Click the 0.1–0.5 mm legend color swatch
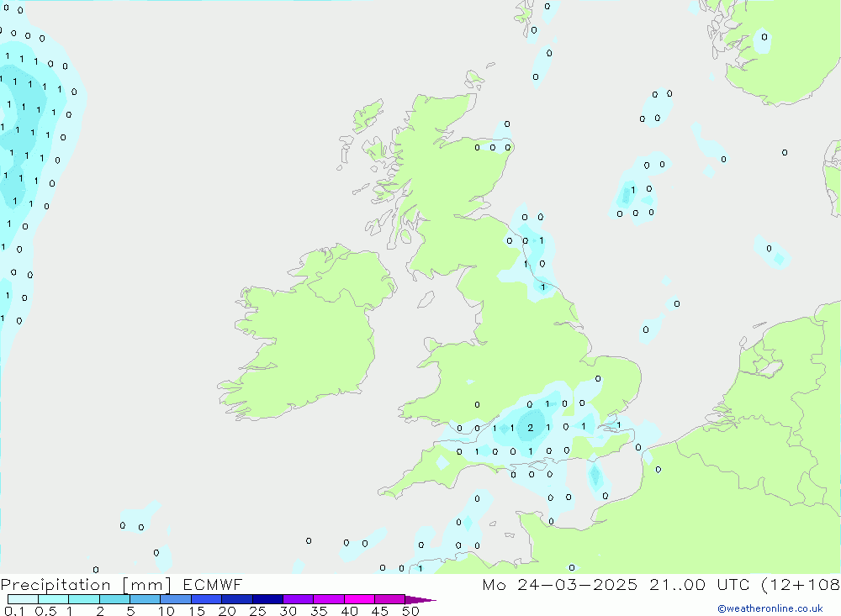 tap(23, 599)
